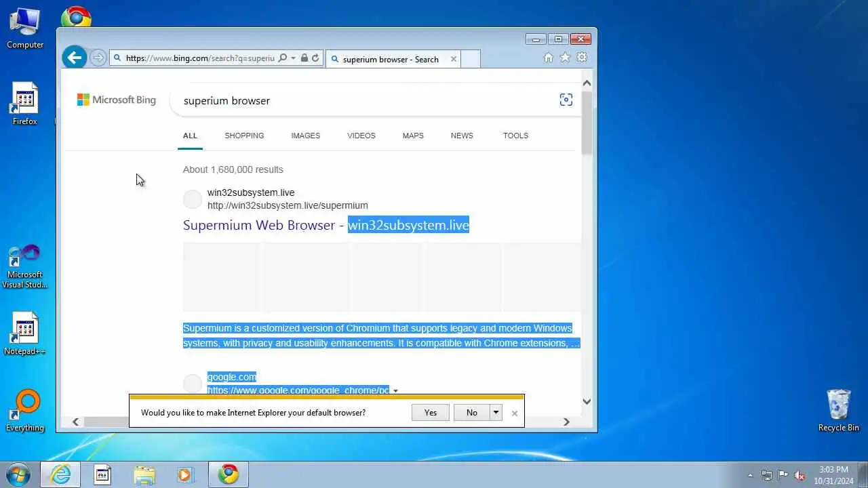868x488 pixels.
Task: Click the Microsoft Bing logo
Action: tap(117, 100)
